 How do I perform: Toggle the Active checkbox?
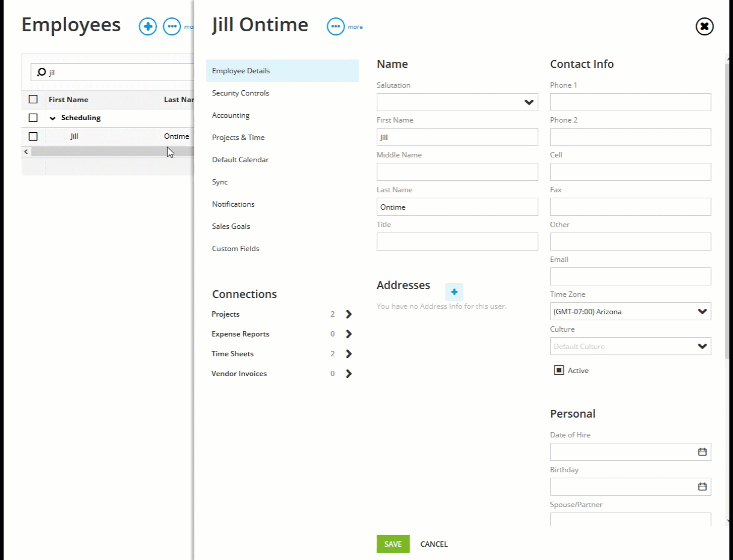pyautogui.click(x=559, y=370)
